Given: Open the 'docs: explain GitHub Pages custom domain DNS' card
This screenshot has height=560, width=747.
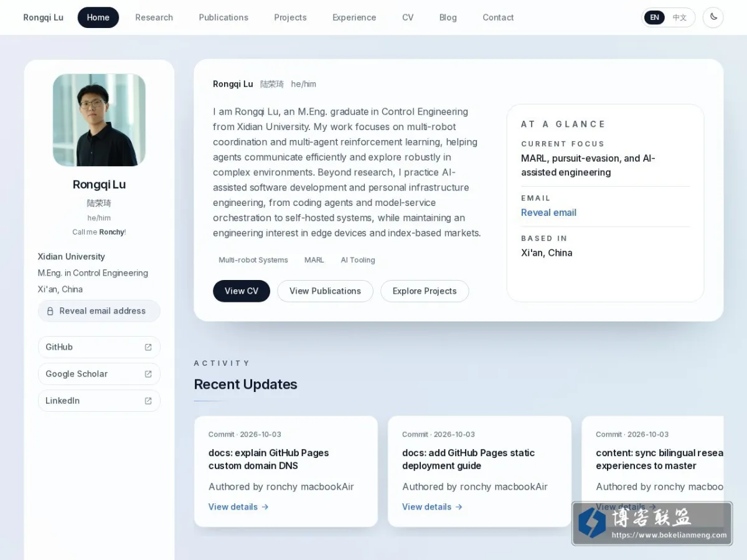Looking at the screenshot, I should (286, 472).
